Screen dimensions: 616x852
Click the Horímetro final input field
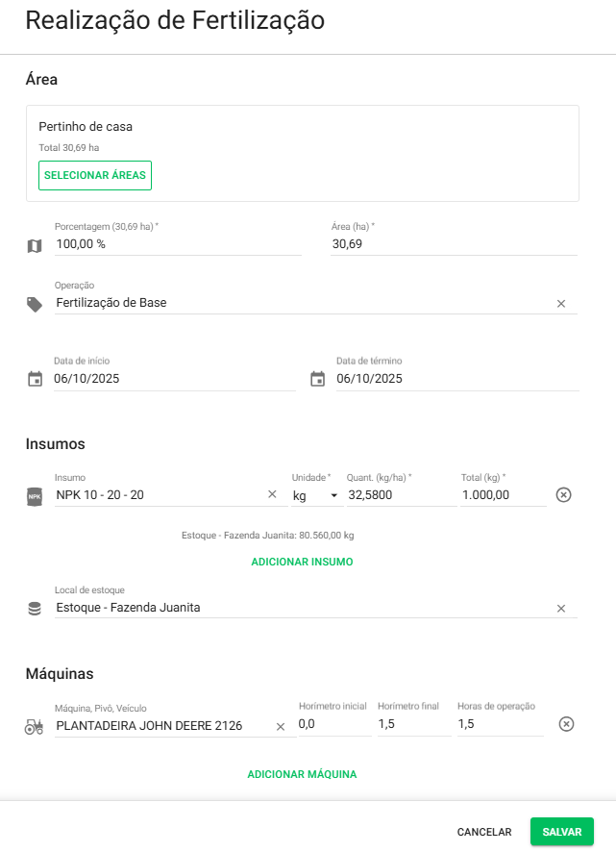click(x=412, y=723)
